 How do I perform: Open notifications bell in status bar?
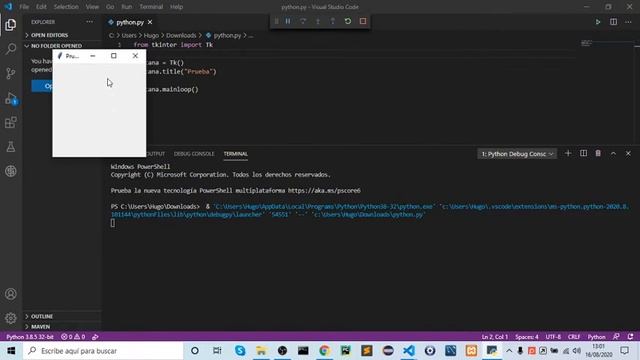coord(630,337)
